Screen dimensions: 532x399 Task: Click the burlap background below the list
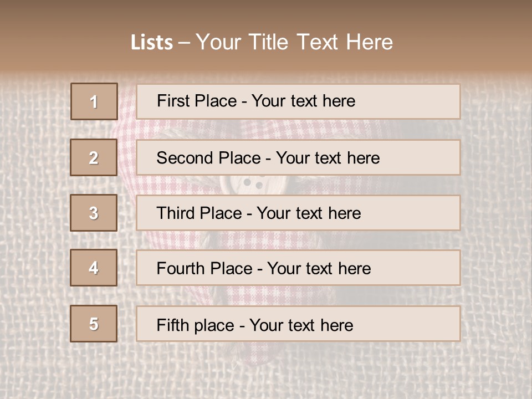pyautogui.click(x=266, y=371)
